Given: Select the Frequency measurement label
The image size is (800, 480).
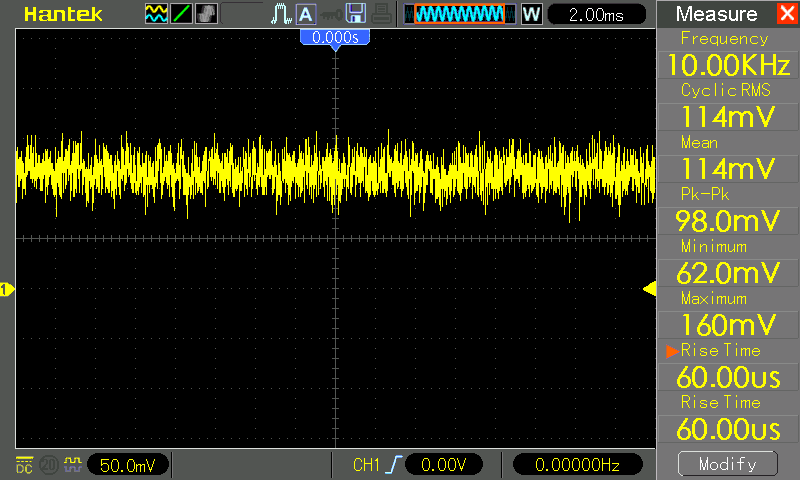Looking at the screenshot, I should pyautogui.click(x=724, y=39).
